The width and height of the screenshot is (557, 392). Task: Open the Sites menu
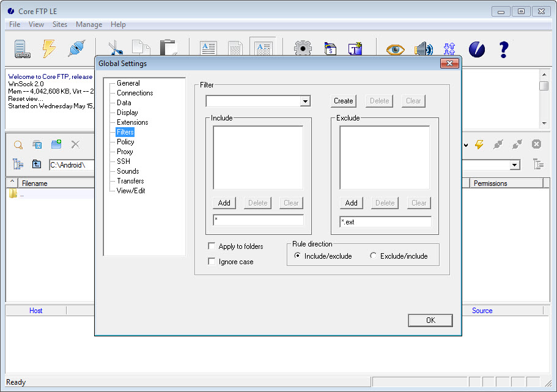[60, 24]
